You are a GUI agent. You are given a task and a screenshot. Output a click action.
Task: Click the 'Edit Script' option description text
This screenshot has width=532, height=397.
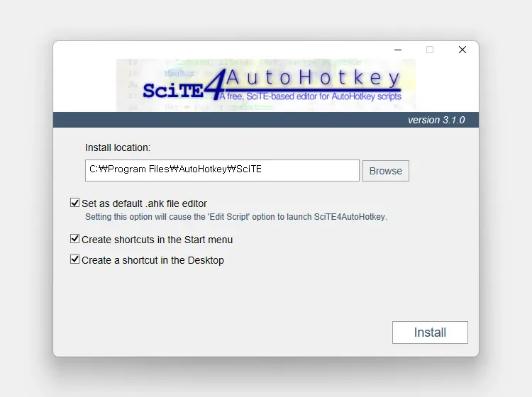pyautogui.click(x=235, y=217)
